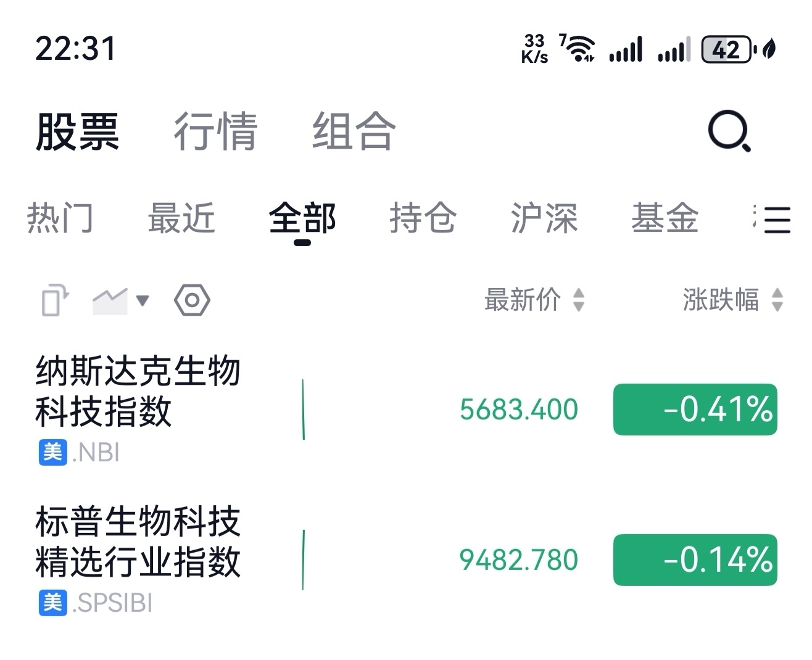Select the 基金 category
The image size is (812, 660).
click(665, 218)
